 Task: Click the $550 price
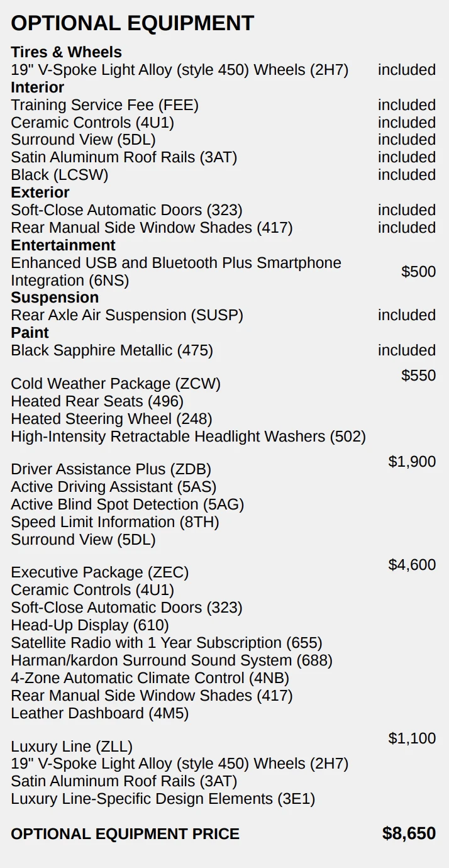click(418, 376)
